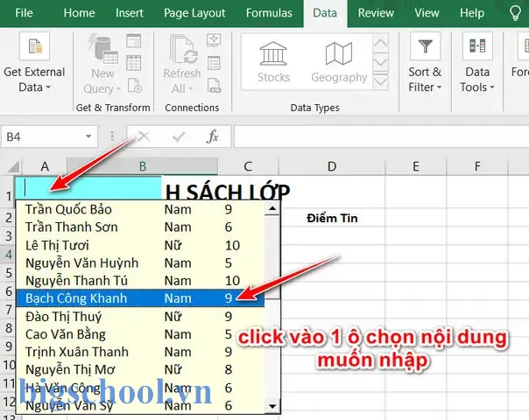Open Sort & Filter dropdown
Image resolution: width=529 pixels, height=420 pixels.
tap(425, 63)
